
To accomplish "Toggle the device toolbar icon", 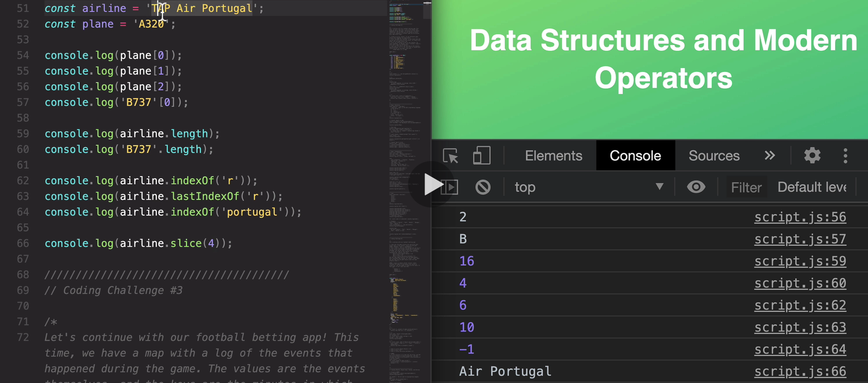I will pyautogui.click(x=481, y=156).
